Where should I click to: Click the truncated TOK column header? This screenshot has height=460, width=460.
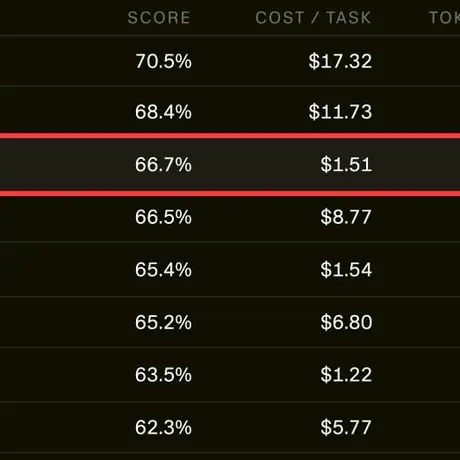click(444, 18)
